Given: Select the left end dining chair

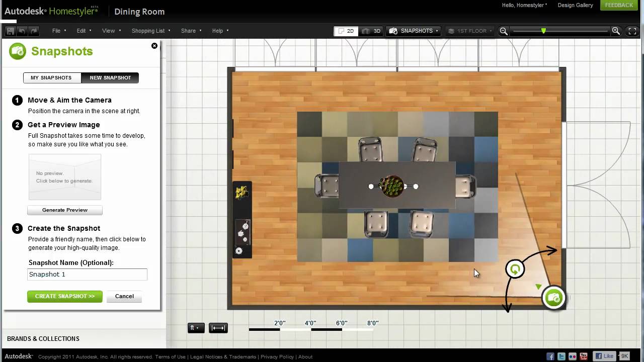Looking at the screenshot, I should click(326, 186).
